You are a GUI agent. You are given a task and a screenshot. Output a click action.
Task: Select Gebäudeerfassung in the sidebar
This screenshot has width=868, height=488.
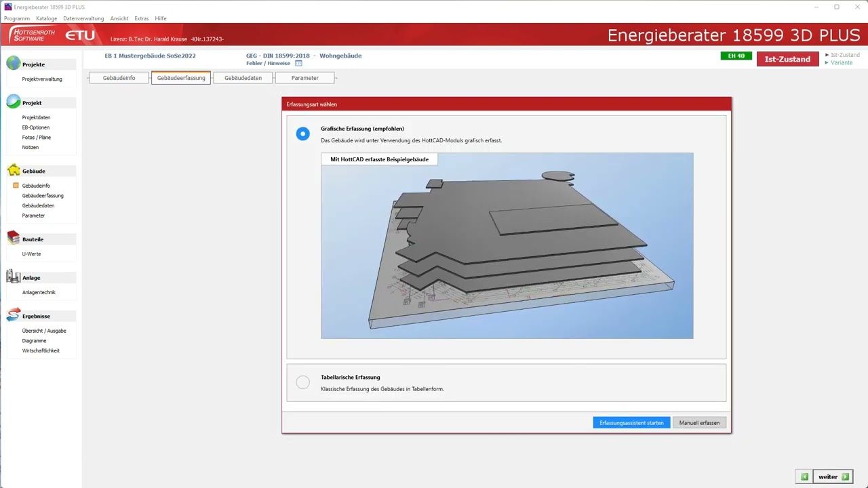click(x=43, y=196)
